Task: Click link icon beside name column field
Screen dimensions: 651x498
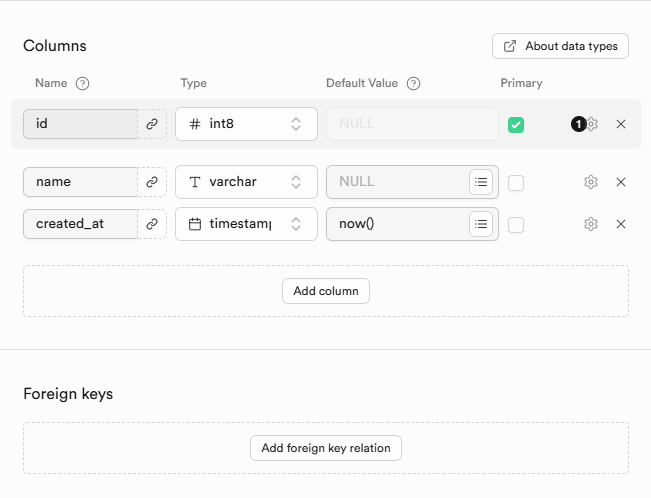Action: coord(152,182)
